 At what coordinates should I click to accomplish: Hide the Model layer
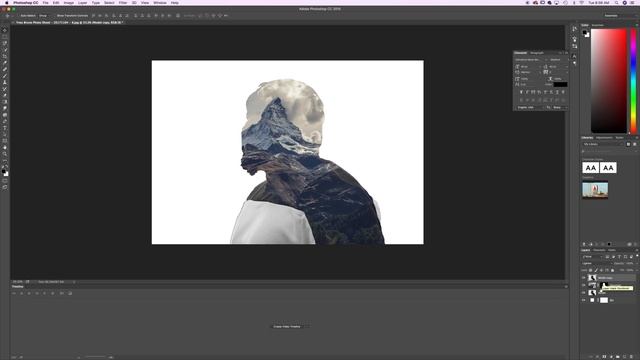pyautogui.click(x=583, y=293)
